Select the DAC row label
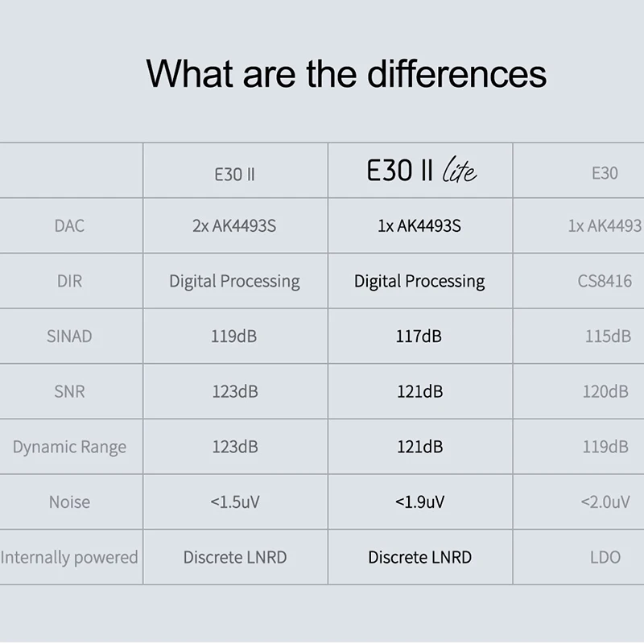644x644 pixels. coord(69,226)
